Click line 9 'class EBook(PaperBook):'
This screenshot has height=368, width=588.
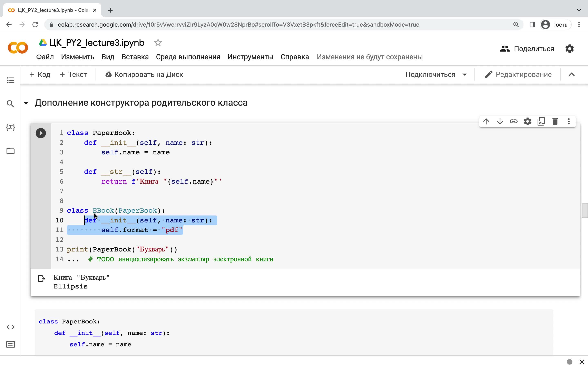tap(116, 211)
